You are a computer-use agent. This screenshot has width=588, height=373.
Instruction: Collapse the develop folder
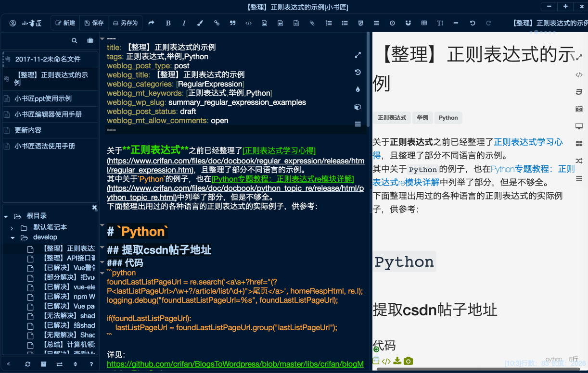13,238
